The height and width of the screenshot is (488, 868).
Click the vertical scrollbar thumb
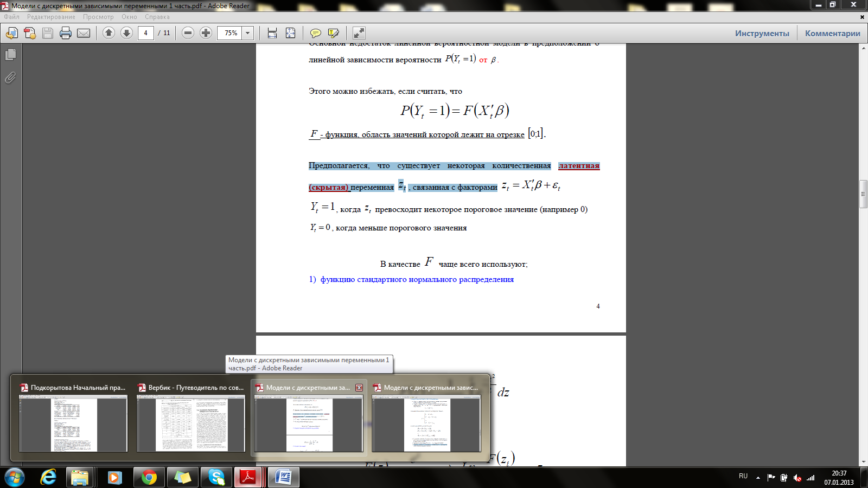[863, 193]
